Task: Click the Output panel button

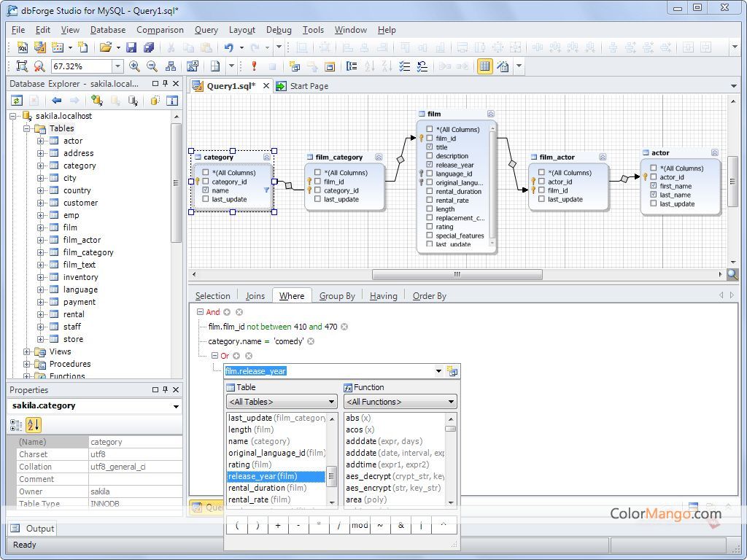Action: 32,529
